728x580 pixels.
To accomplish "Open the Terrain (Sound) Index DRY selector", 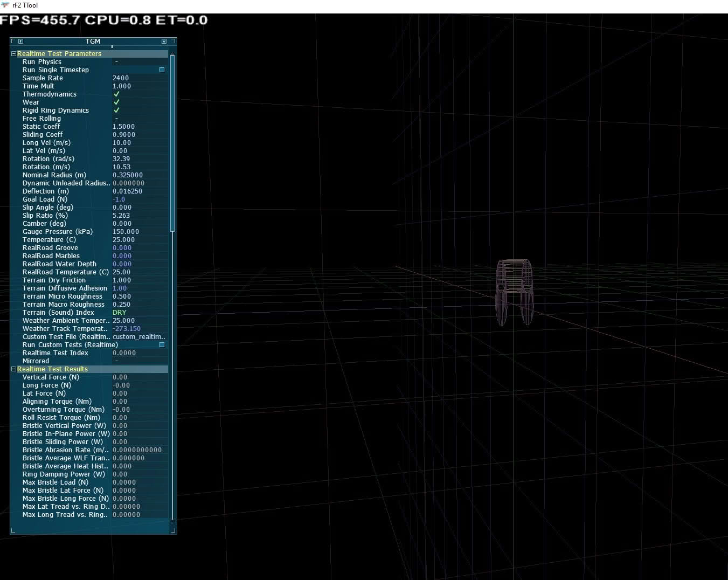I will (119, 312).
